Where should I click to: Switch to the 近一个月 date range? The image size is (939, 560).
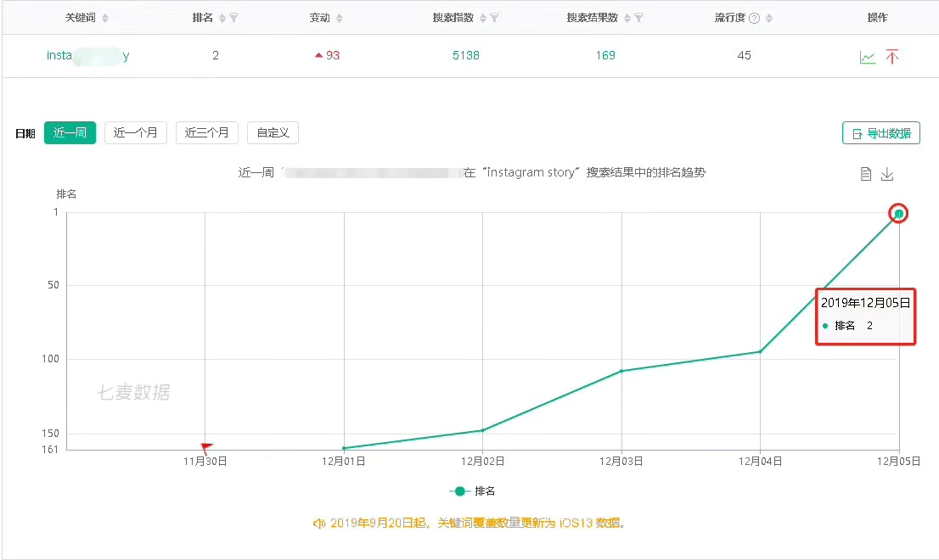point(136,133)
